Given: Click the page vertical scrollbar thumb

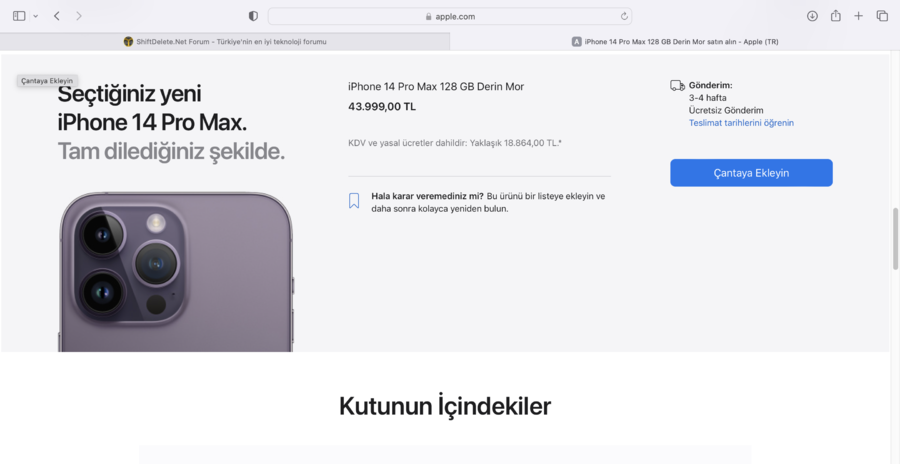Looking at the screenshot, I should [895, 239].
